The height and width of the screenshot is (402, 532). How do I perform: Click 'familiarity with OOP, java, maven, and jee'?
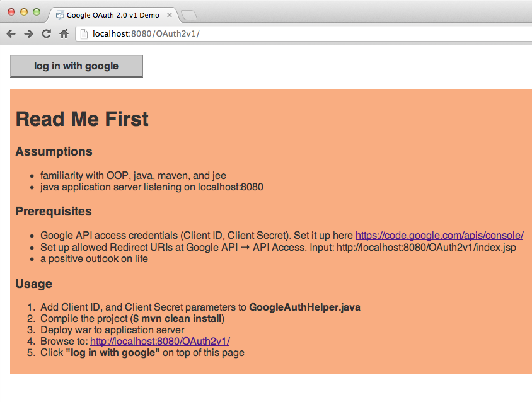tap(134, 175)
